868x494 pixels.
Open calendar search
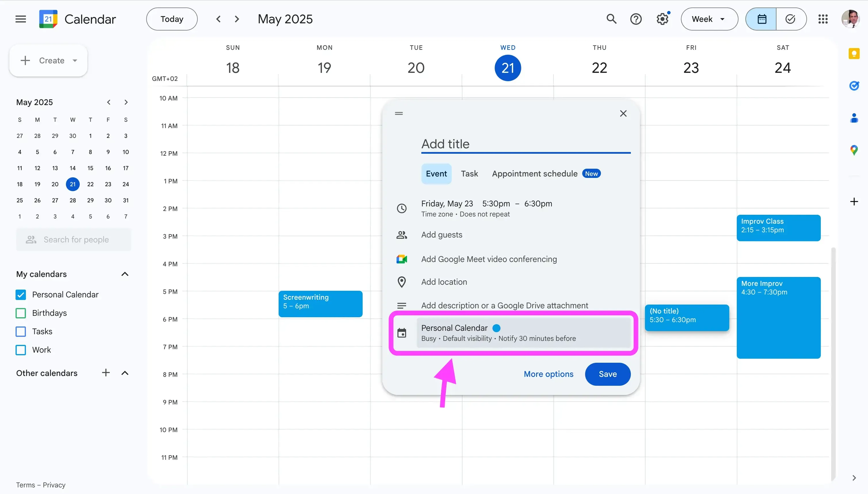[x=611, y=19]
